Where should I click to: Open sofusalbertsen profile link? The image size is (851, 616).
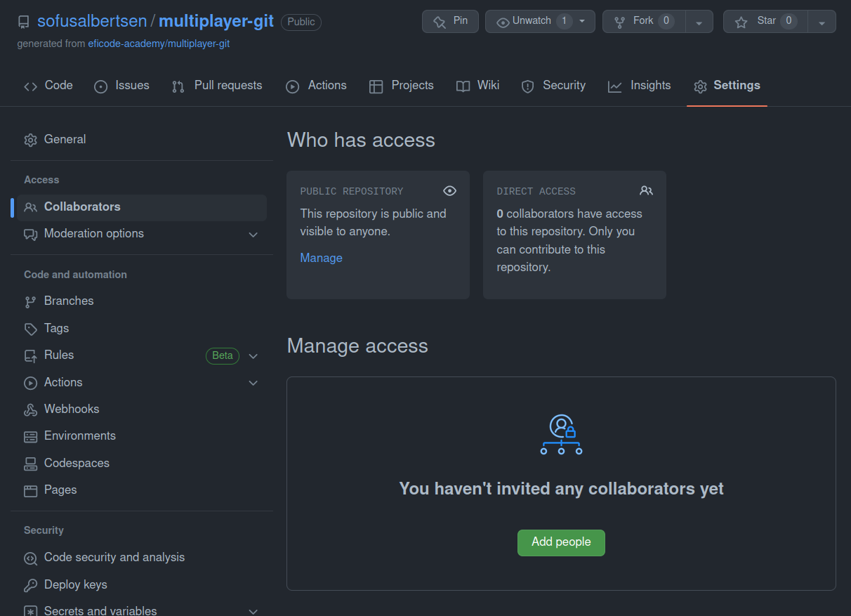91,21
